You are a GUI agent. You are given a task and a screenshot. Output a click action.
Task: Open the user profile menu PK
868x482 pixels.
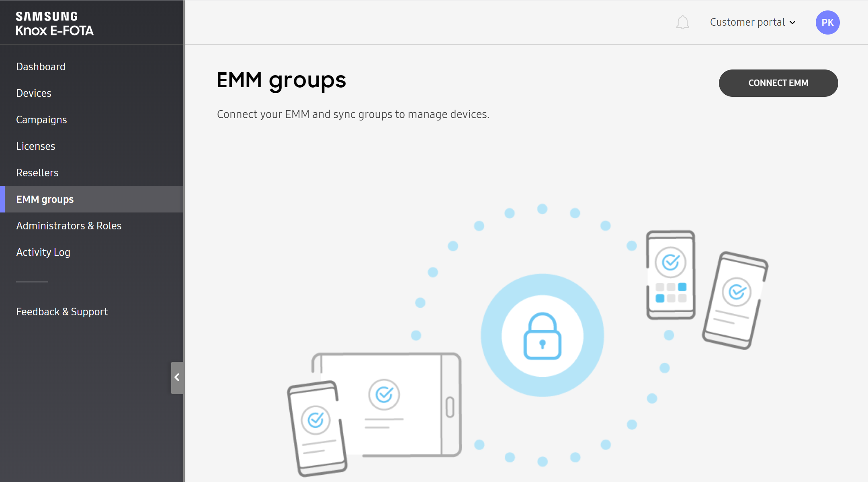pyautogui.click(x=828, y=22)
